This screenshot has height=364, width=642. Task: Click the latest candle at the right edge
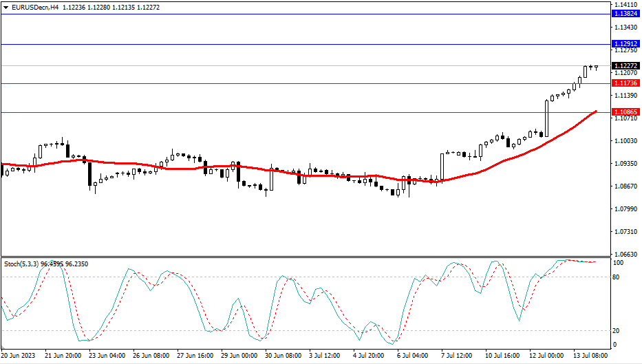click(597, 67)
